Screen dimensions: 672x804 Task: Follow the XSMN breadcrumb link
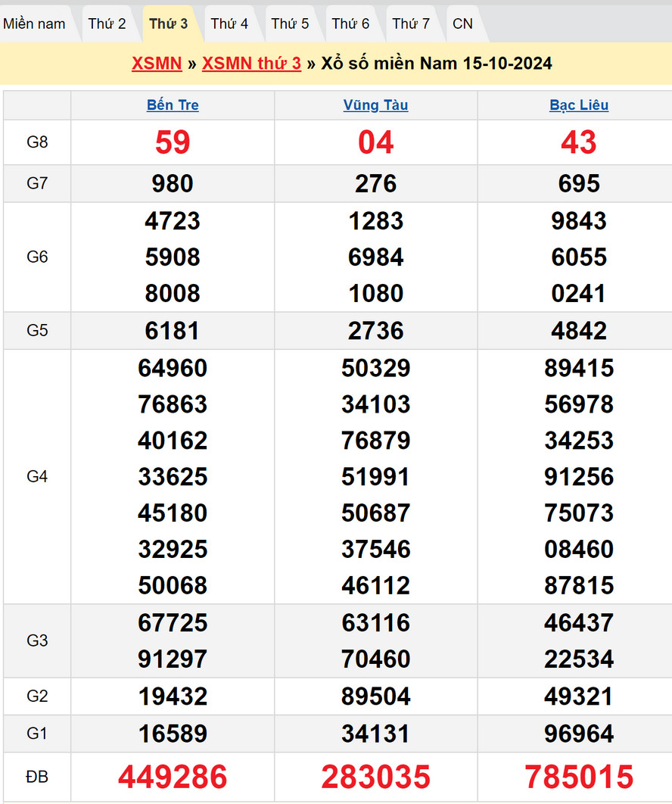tap(157, 63)
